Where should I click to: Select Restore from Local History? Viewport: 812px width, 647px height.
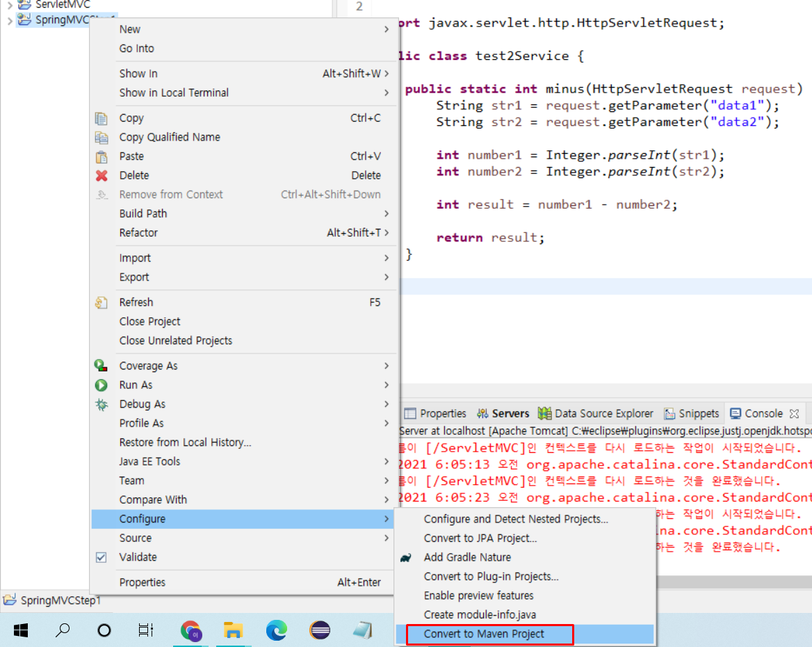[x=243, y=442]
